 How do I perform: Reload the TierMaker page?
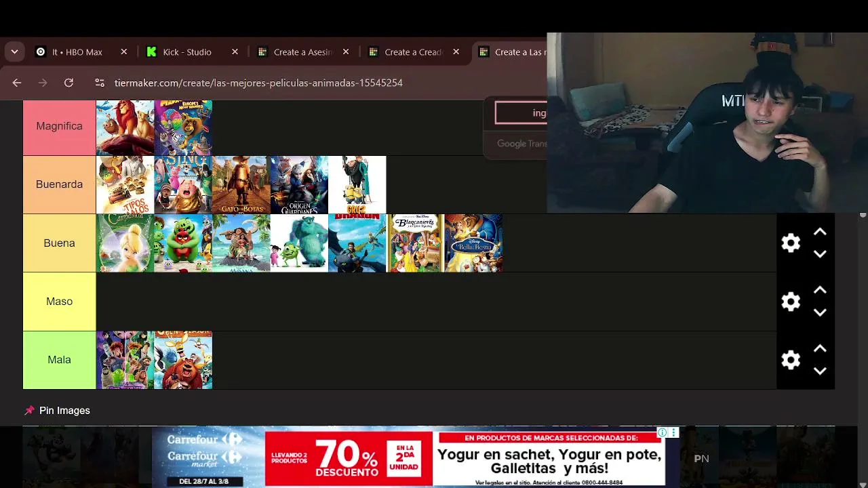[x=68, y=83]
